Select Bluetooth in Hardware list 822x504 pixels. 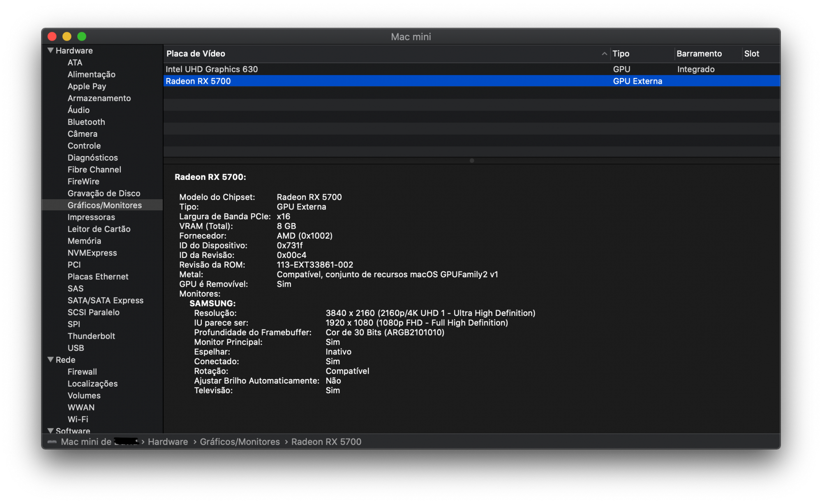[86, 122]
